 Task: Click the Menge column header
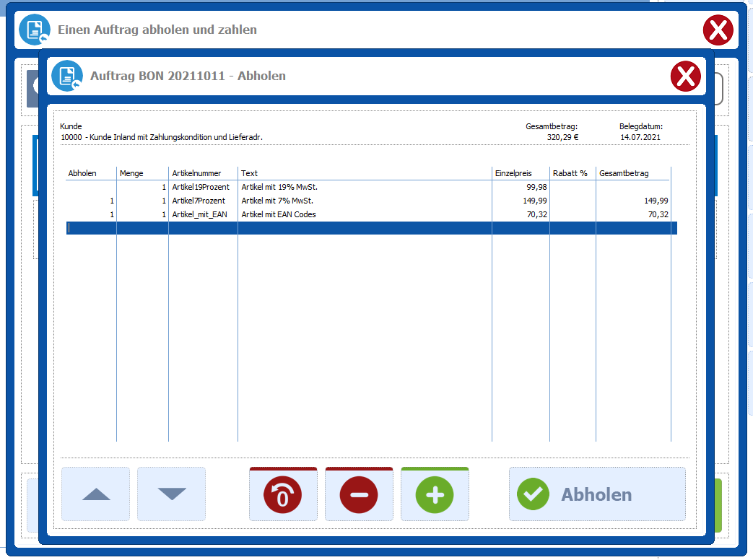coord(132,173)
